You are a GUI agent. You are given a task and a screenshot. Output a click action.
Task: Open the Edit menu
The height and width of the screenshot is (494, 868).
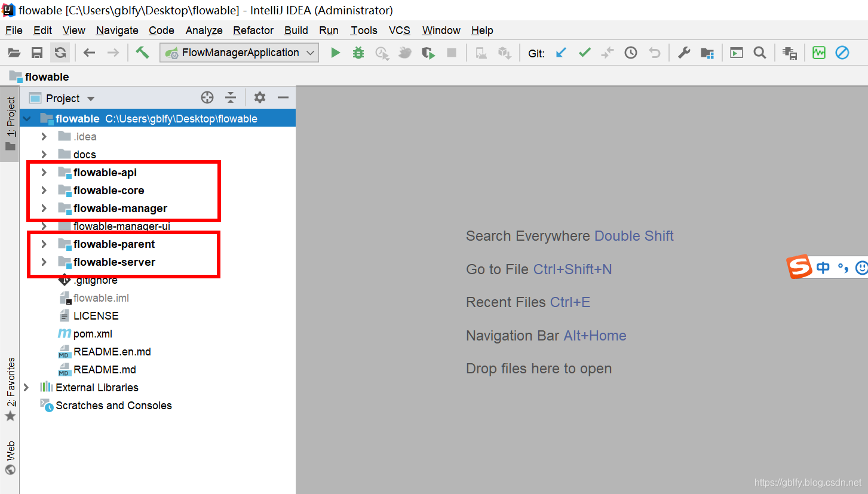pyautogui.click(x=43, y=30)
